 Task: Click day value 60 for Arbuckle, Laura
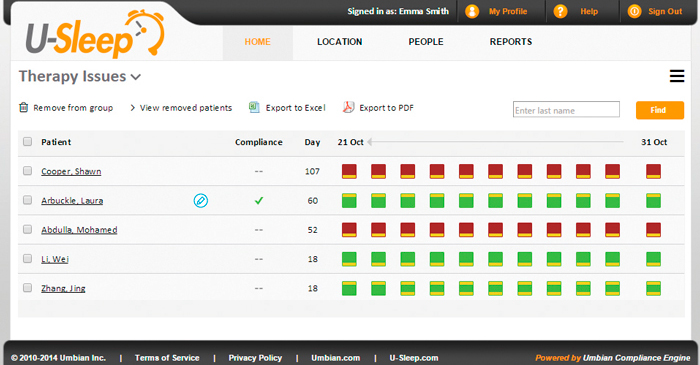point(312,201)
